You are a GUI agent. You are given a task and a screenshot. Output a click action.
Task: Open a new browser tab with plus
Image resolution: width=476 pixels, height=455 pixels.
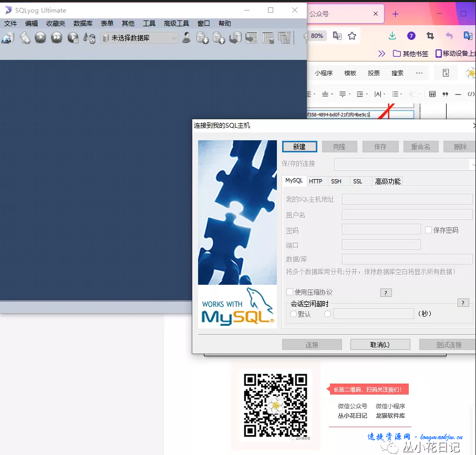[x=395, y=14]
